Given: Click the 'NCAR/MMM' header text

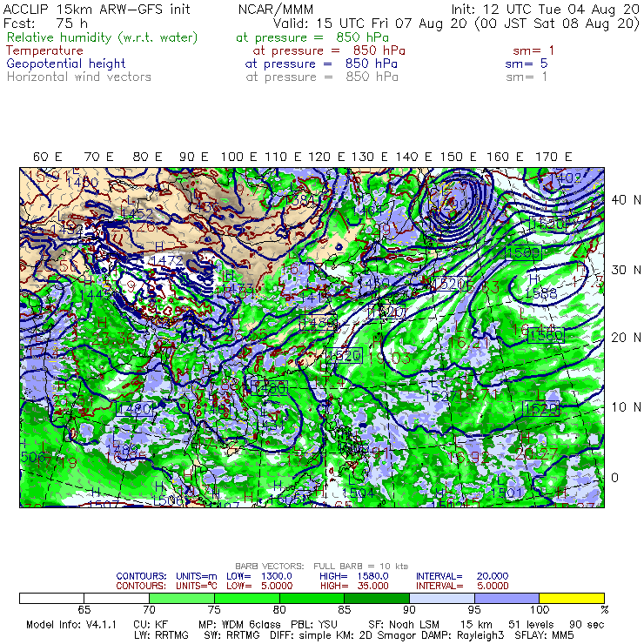Looking at the screenshot, I should pyautogui.click(x=276, y=9).
